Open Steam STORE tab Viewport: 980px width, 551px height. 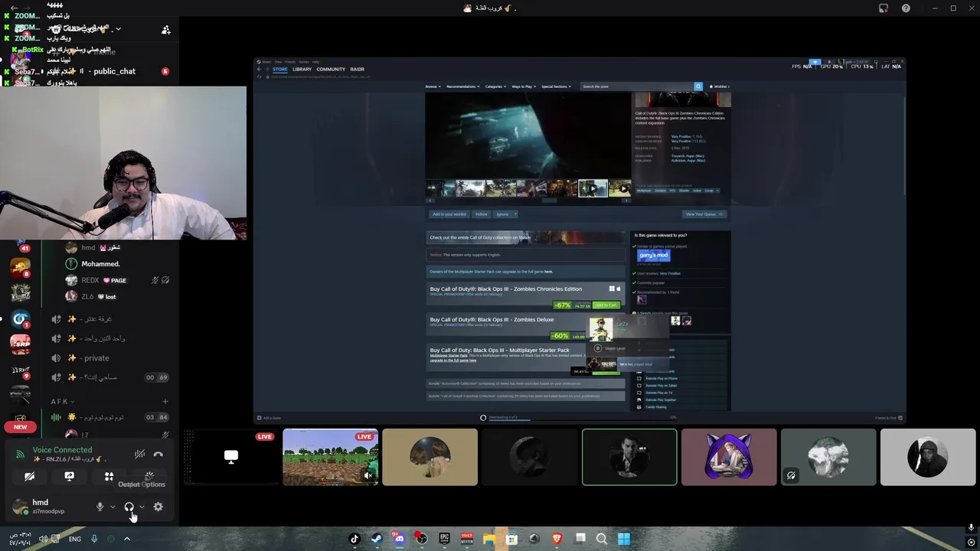[x=280, y=70]
